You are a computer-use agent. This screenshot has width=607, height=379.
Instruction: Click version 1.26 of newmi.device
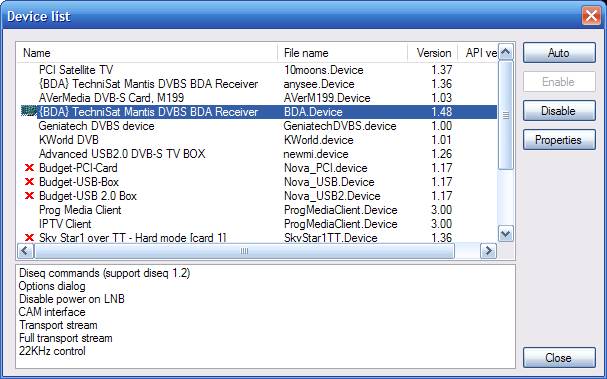pos(442,154)
